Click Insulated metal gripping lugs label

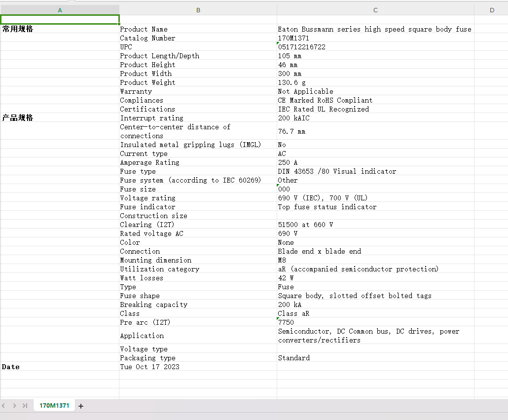[198, 145]
